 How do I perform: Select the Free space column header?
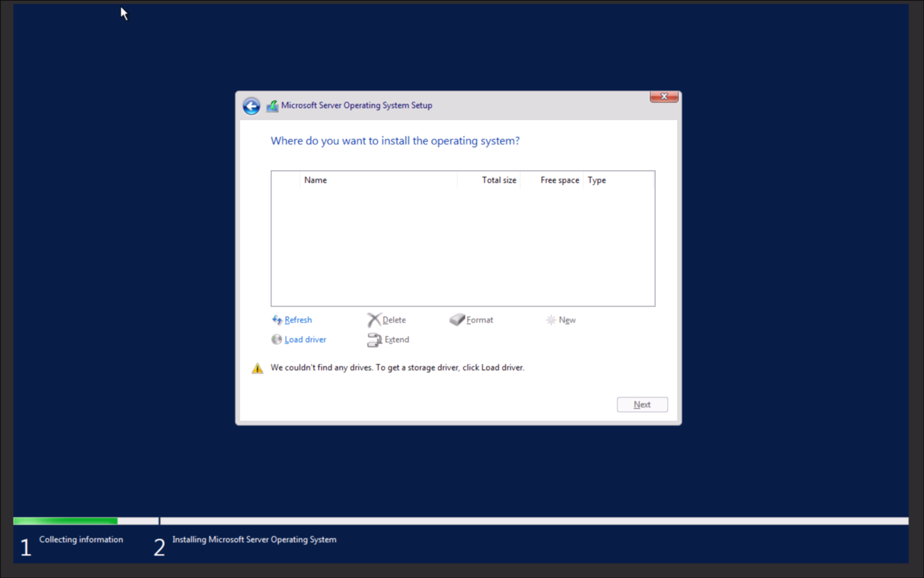tap(559, 180)
